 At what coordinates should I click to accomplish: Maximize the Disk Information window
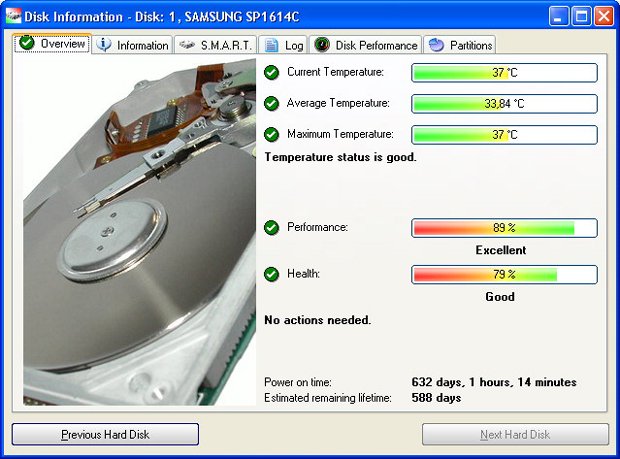[x=583, y=16]
